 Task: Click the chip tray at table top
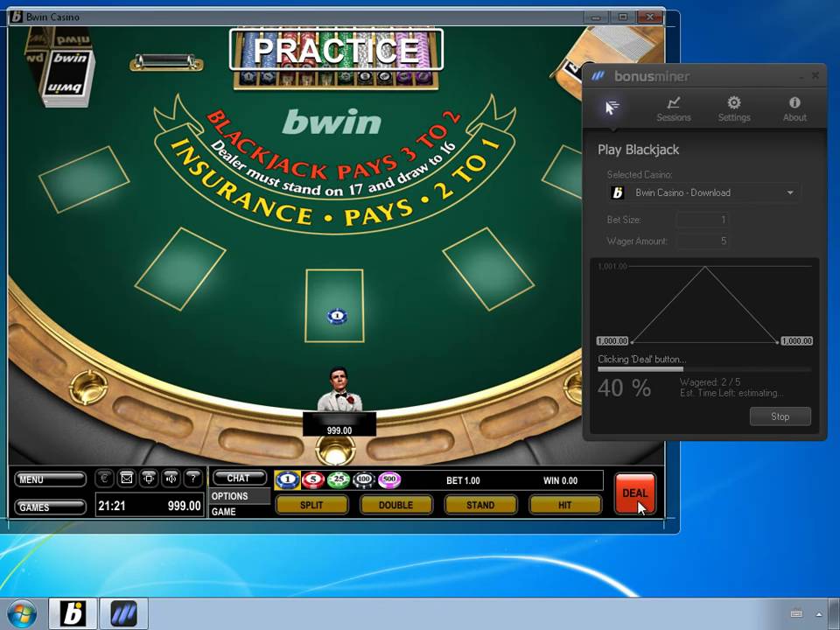tap(336, 59)
